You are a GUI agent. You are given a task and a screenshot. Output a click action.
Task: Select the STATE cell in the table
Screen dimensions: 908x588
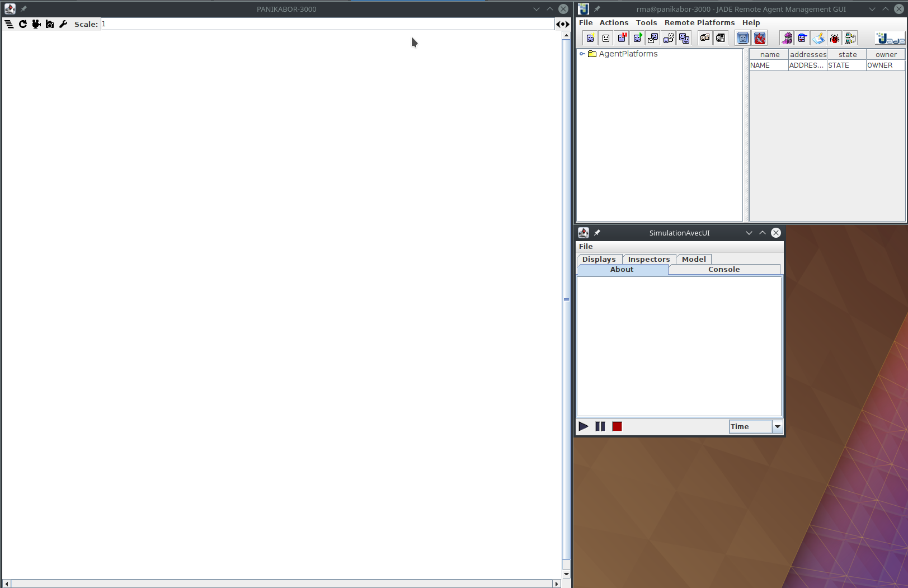point(847,65)
